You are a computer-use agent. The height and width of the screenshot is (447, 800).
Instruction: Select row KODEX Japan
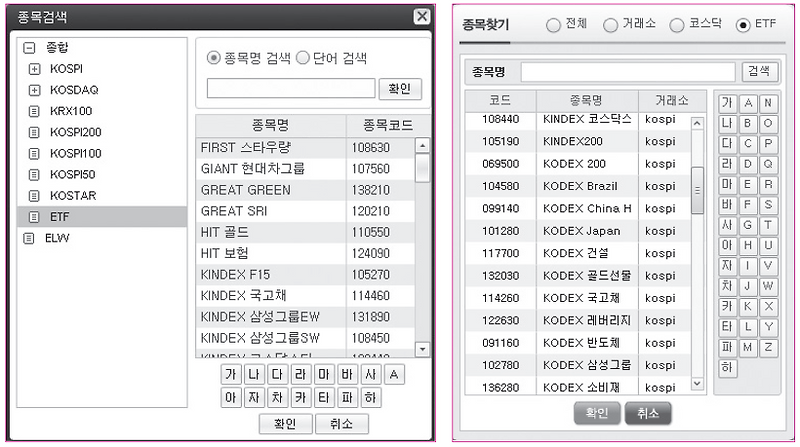pos(578,232)
